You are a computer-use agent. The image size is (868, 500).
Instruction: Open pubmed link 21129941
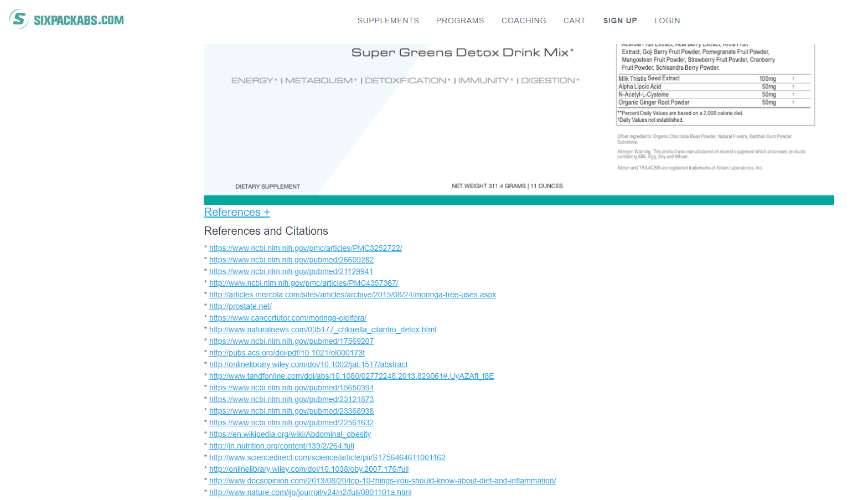(291, 271)
